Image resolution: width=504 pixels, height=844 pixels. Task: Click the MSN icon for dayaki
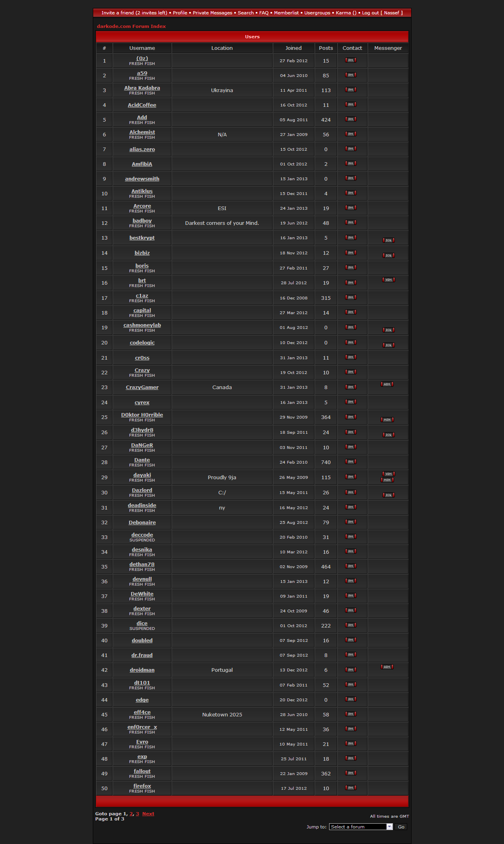click(387, 480)
